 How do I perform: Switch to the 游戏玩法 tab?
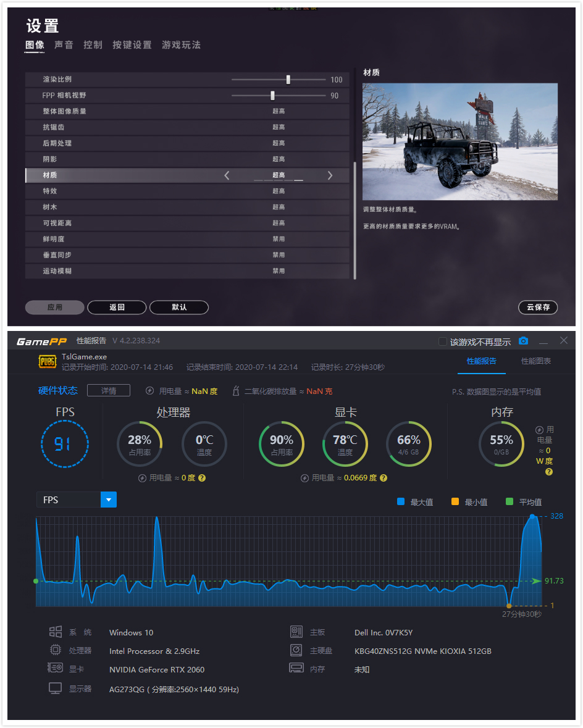pos(181,45)
